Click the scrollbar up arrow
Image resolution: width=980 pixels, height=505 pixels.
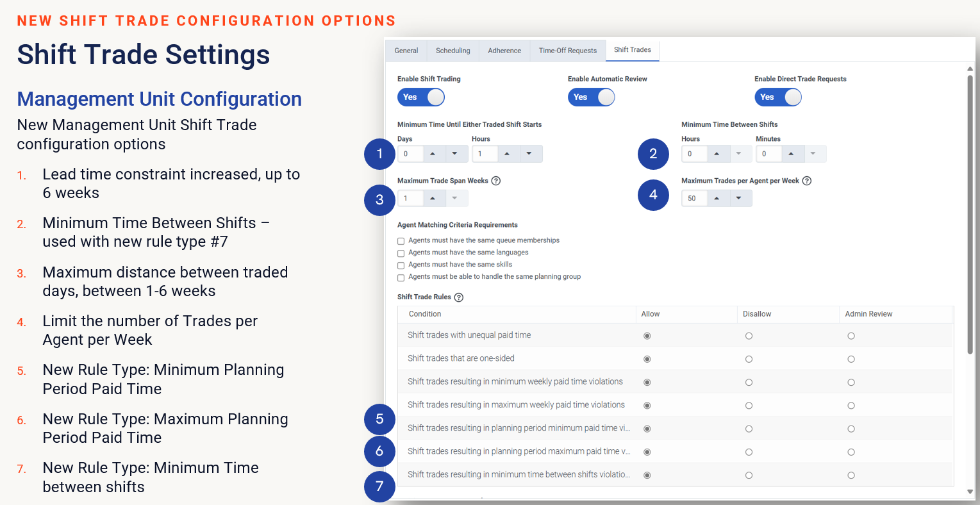[970, 69]
